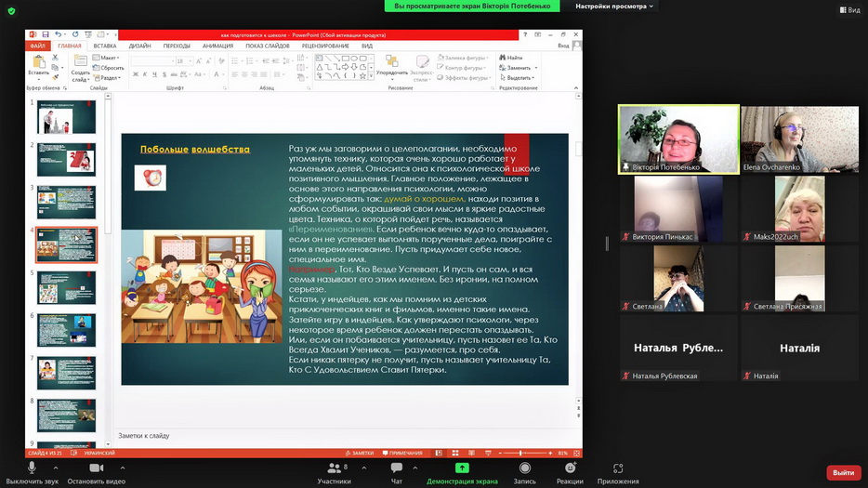Click the green Share Screen icon
This screenshot has width=868, height=488.
pyautogui.click(x=462, y=468)
